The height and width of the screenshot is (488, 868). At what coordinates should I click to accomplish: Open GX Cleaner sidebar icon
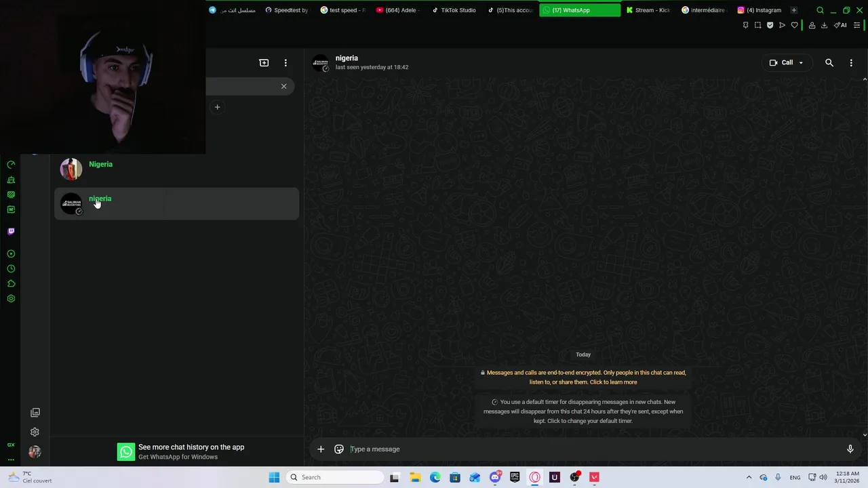pyautogui.click(x=11, y=180)
